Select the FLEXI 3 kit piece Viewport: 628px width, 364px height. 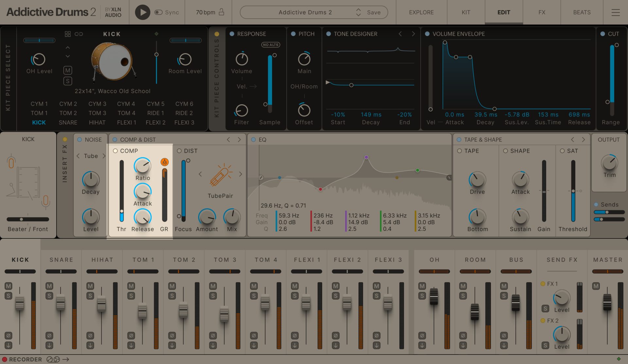click(x=184, y=122)
